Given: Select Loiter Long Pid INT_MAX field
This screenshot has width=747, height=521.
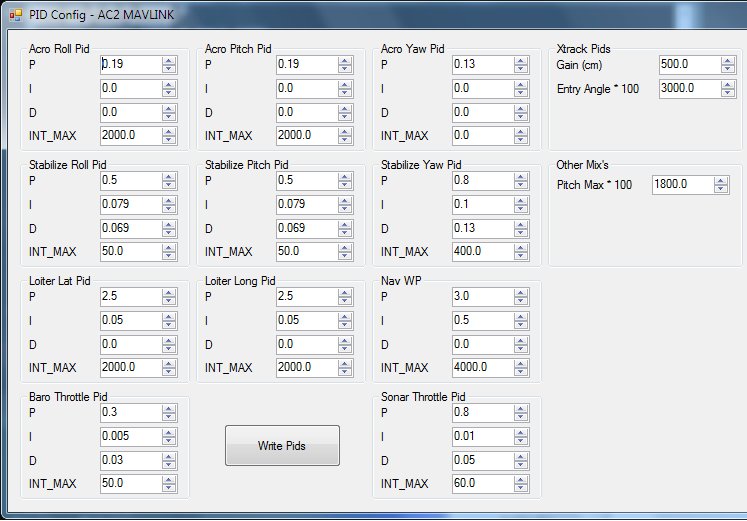Looking at the screenshot, I should (304, 367).
